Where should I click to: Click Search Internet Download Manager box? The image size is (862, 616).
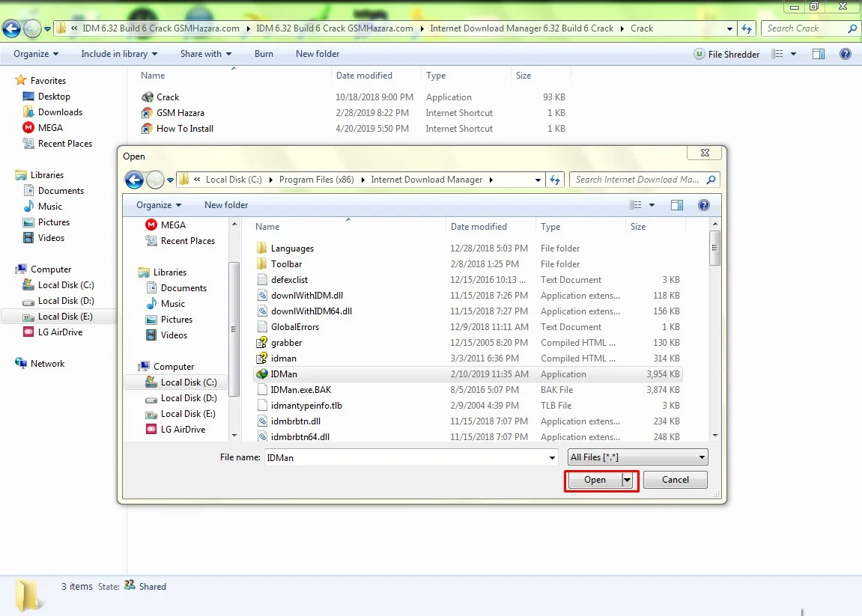(644, 180)
